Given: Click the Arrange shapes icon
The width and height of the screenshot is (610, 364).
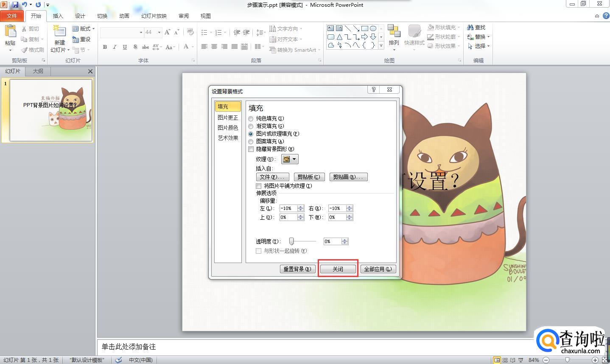Looking at the screenshot, I should tap(394, 32).
